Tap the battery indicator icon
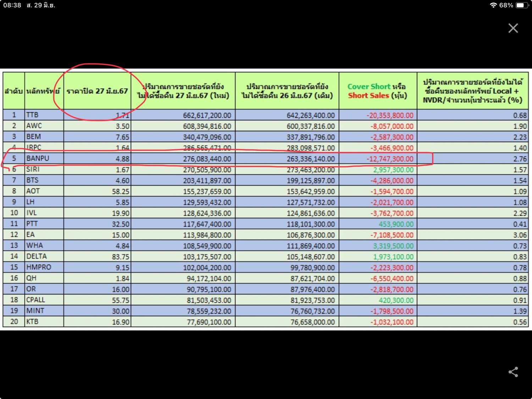Screen dimensions: 532x399 pos(522,5)
